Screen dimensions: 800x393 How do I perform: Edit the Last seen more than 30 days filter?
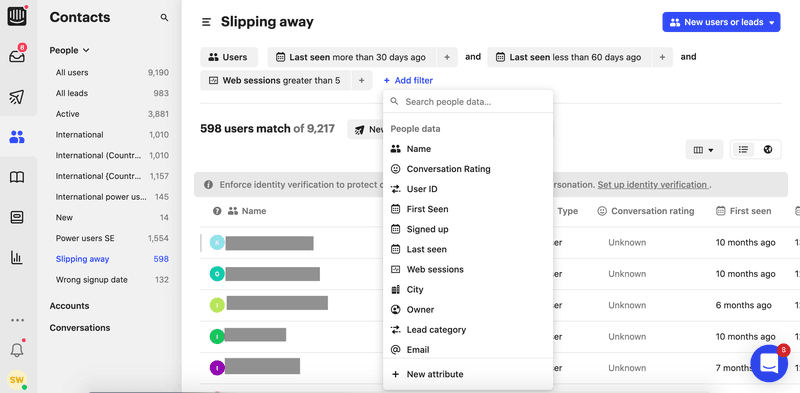(352, 57)
